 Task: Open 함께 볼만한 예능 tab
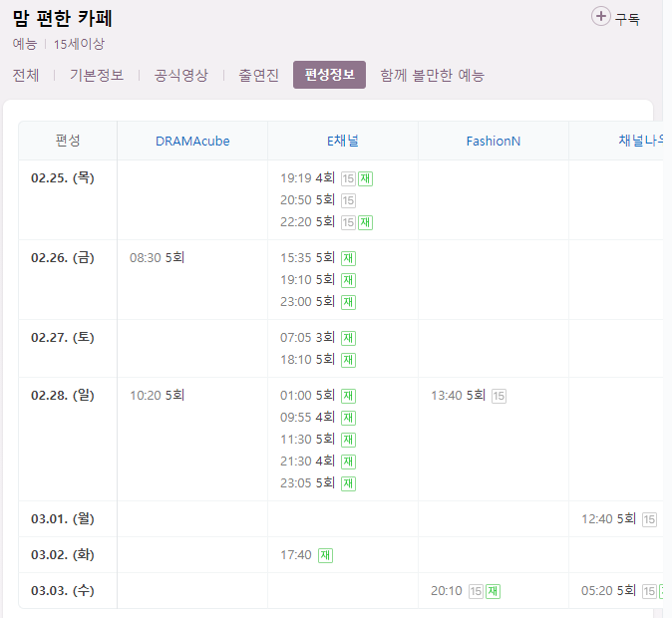433,75
